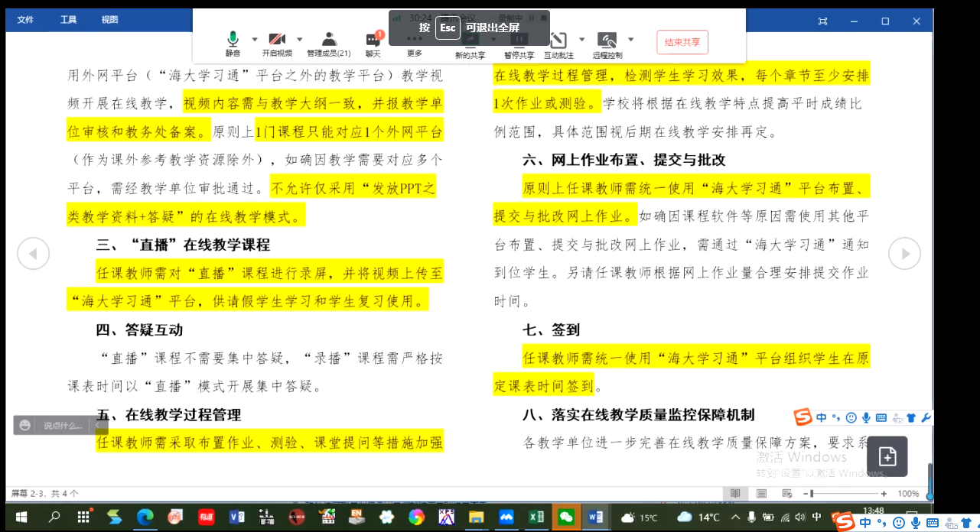
Task: Click the 说点什么... chat input box
Action: pos(63,426)
